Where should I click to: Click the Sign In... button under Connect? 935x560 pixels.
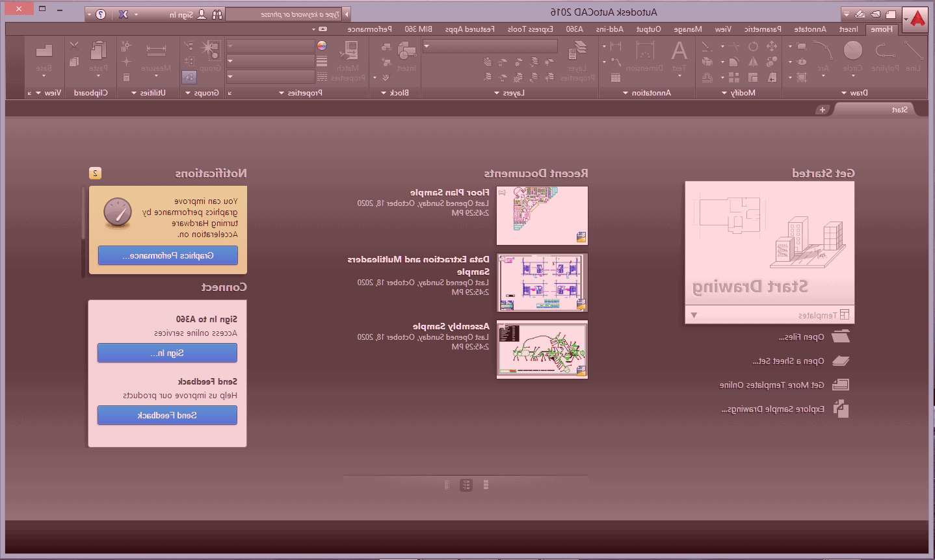(x=167, y=353)
